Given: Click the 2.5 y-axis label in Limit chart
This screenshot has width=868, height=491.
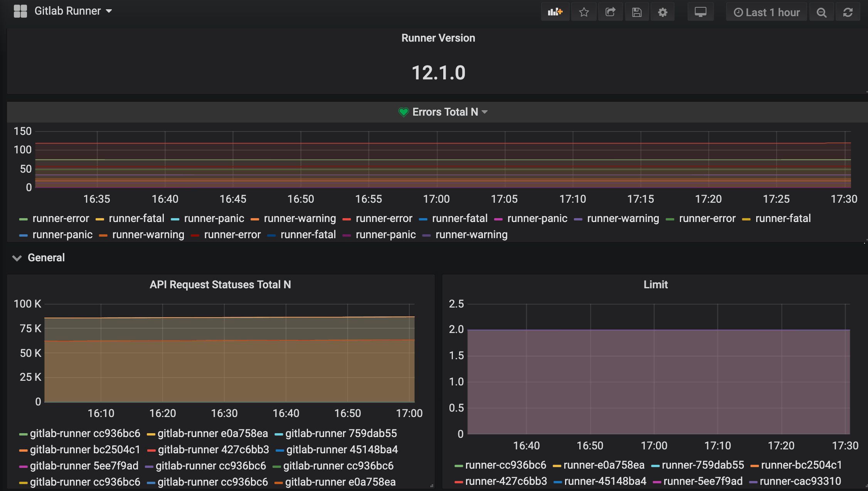Looking at the screenshot, I should point(456,304).
